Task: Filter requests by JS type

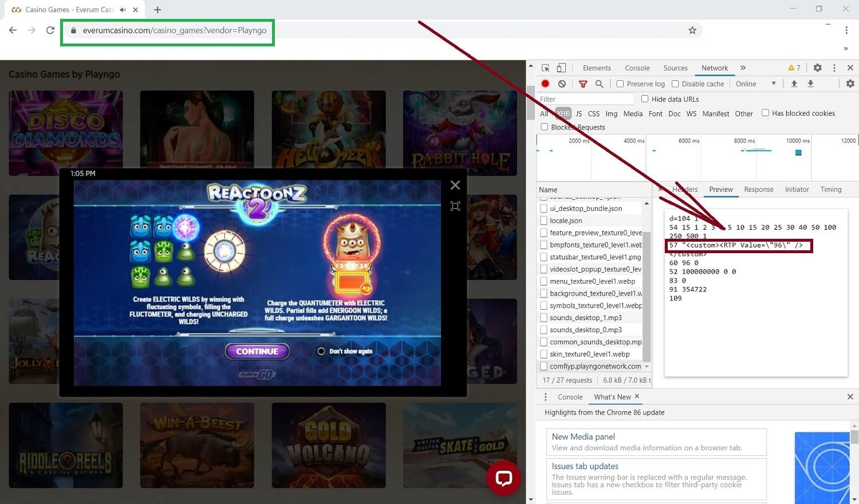Action: 579,113
